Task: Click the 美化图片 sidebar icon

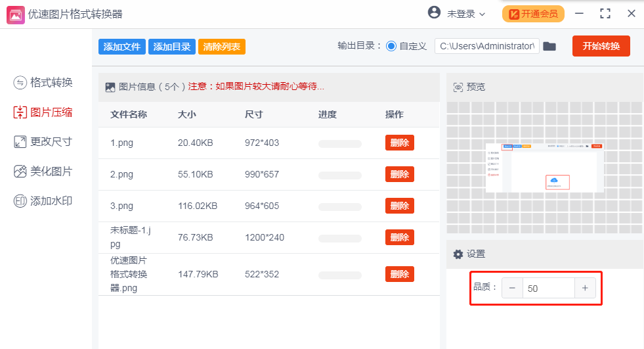Action: pos(20,172)
